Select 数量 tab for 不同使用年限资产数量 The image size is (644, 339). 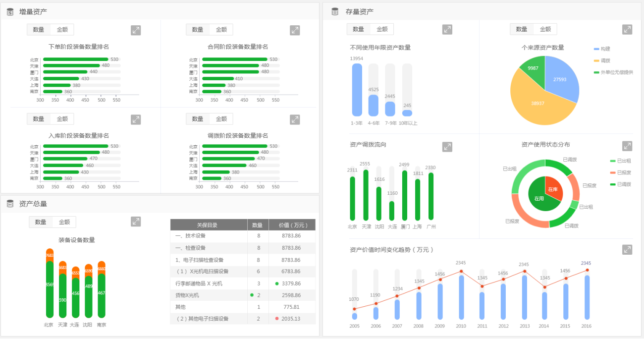pos(358,29)
